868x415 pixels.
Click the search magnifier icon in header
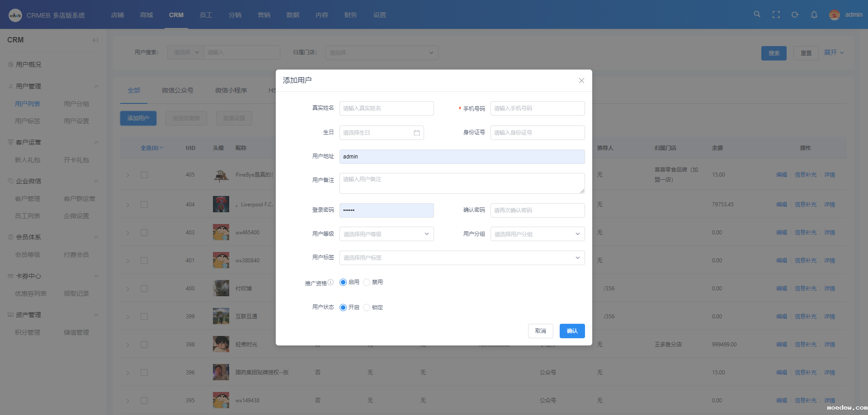(x=757, y=14)
